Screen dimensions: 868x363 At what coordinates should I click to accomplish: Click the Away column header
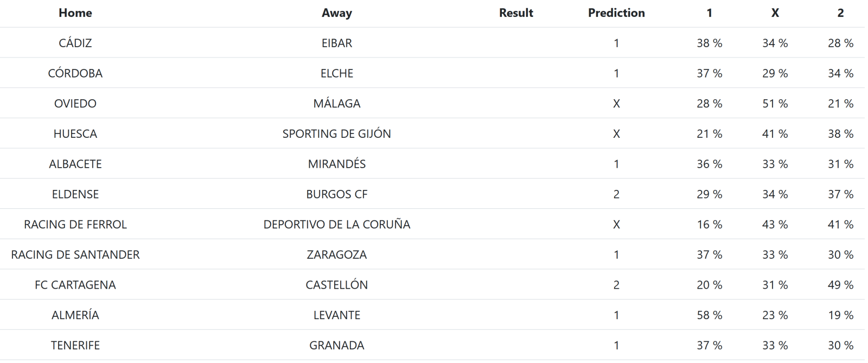pyautogui.click(x=336, y=13)
